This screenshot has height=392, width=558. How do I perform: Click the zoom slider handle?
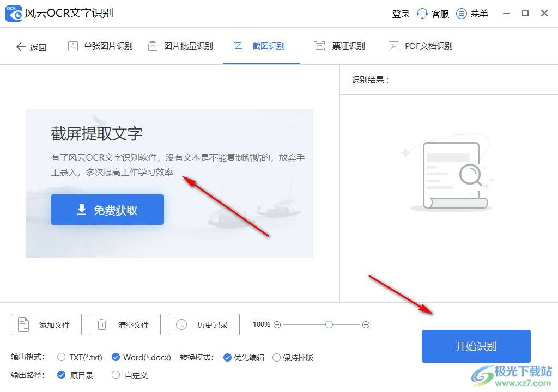pos(329,324)
